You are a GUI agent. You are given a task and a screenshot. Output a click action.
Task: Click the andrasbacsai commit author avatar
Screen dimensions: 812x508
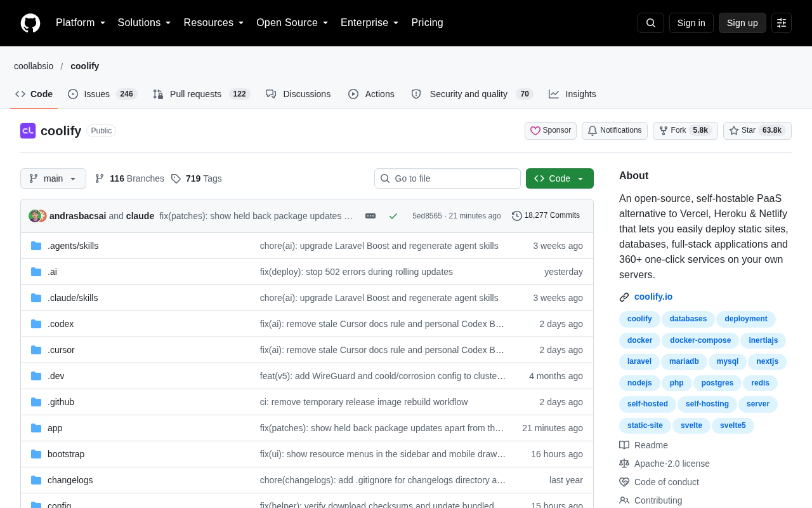34,216
